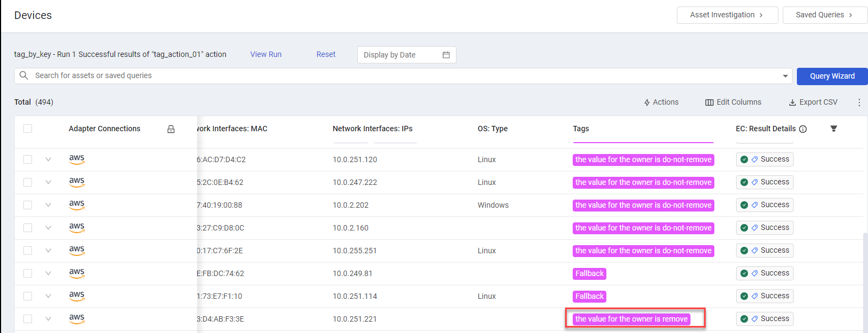Click the search magnifier icon
This screenshot has width=868, height=333.
[x=24, y=75]
